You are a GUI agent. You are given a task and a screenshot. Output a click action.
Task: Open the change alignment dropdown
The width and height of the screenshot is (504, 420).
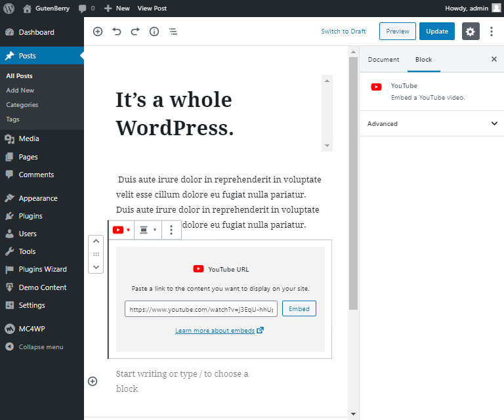point(148,230)
